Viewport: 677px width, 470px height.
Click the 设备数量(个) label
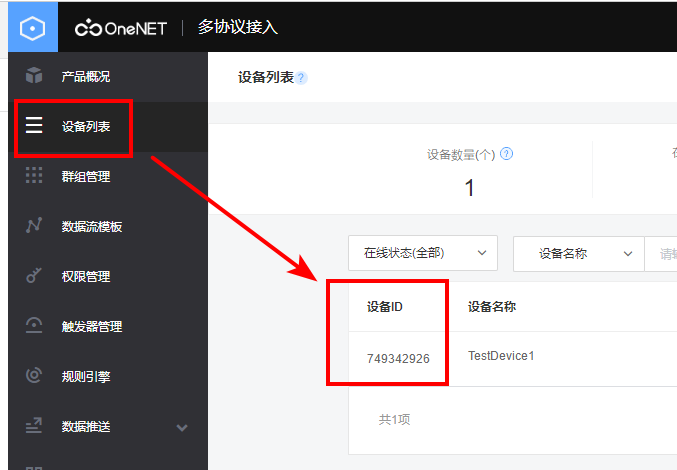tap(461, 155)
